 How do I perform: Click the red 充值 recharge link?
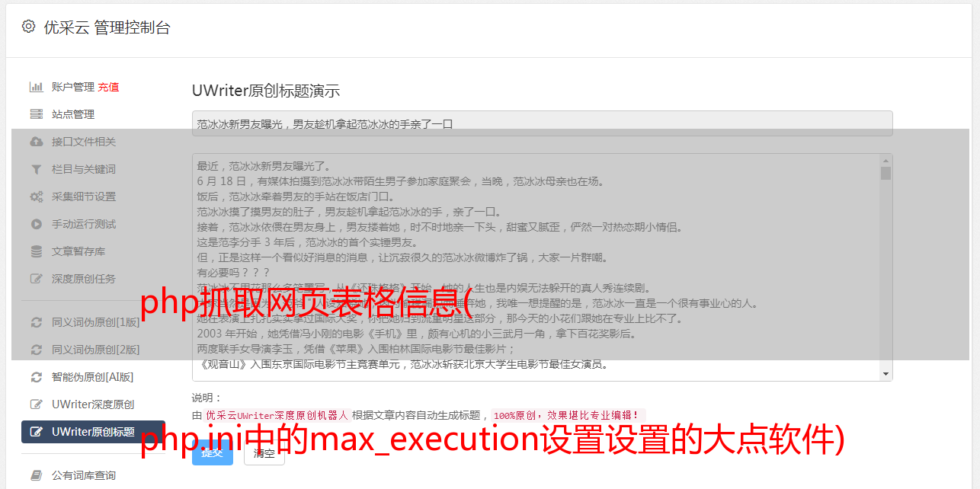point(108,87)
